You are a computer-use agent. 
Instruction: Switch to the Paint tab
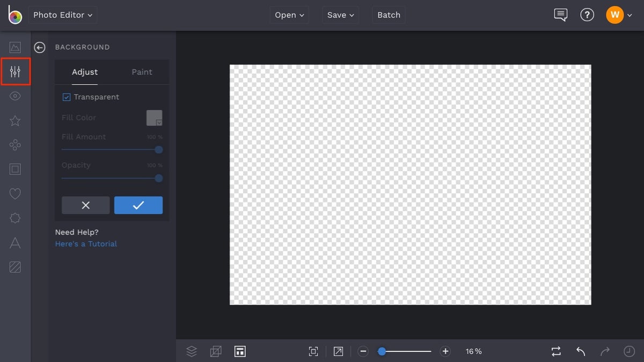[x=142, y=72]
